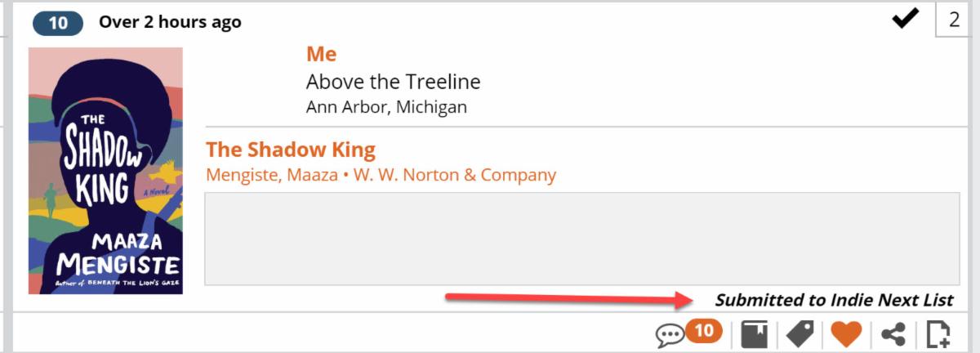Open the tag icon for this title
This screenshot has height=353, width=980.
coord(800,334)
